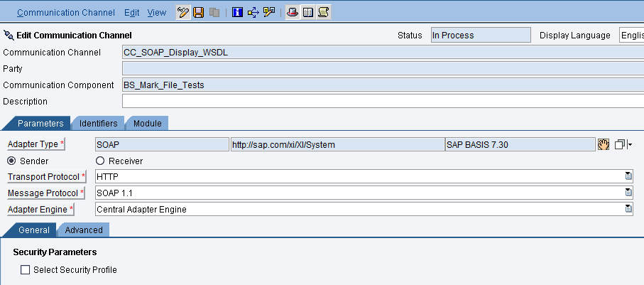Click the top hat toolbar icon
The height and width of the screenshot is (285, 644).
tap(292, 13)
